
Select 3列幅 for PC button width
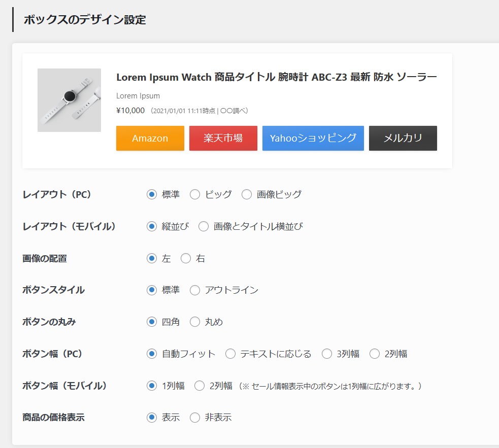click(x=327, y=354)
